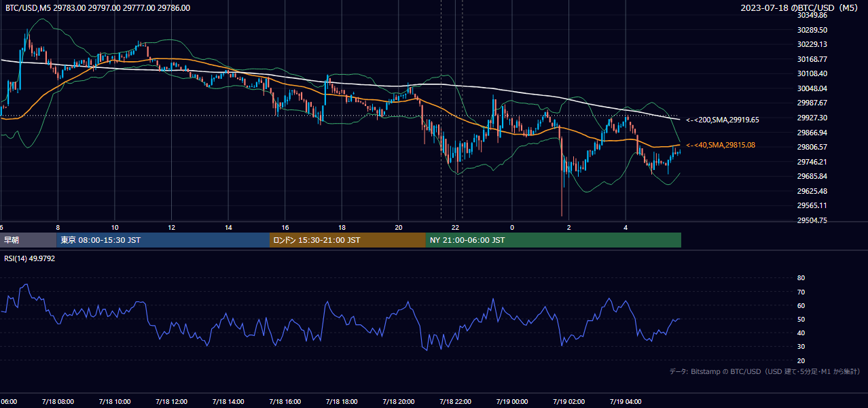Click price axis label 29746.21

(812, 162)
